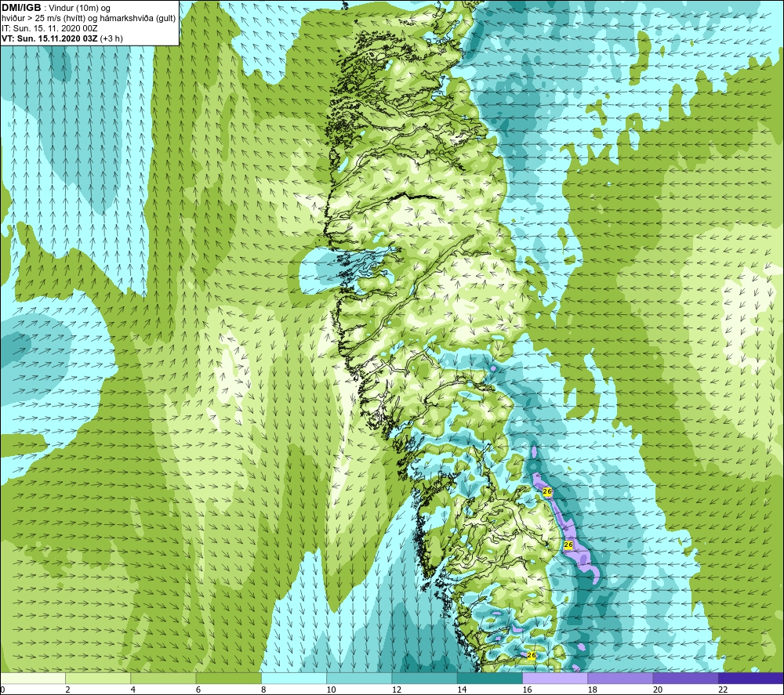Image resolution: width=784 pixels, height=695 pixels.
Task: Click the legend scale label '4'
Action: [x=133, y=690]
